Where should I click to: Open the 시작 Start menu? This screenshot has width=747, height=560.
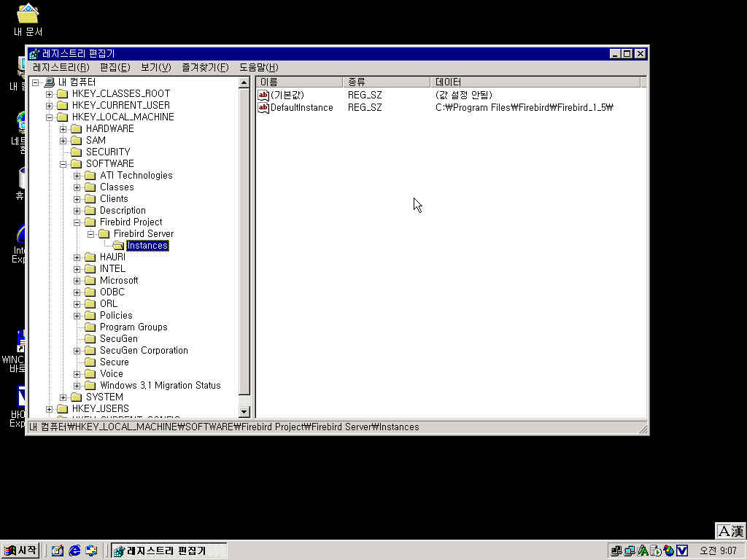click(20, 551)
